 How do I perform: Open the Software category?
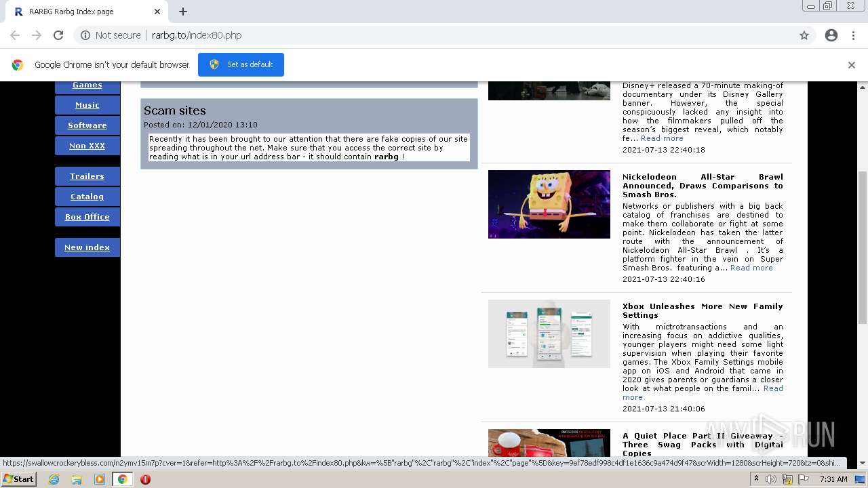coord(87,125)
